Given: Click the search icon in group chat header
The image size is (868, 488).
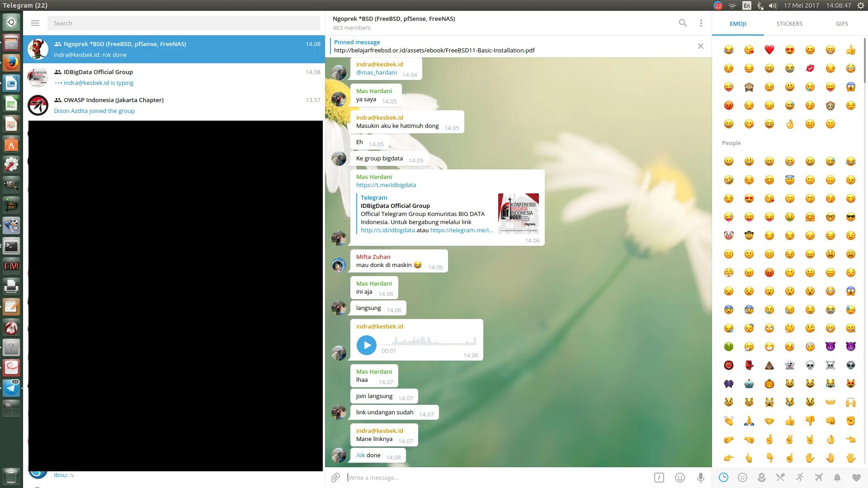Looking at the screenshot, I should pyautogui.click(x=683, y=23).
